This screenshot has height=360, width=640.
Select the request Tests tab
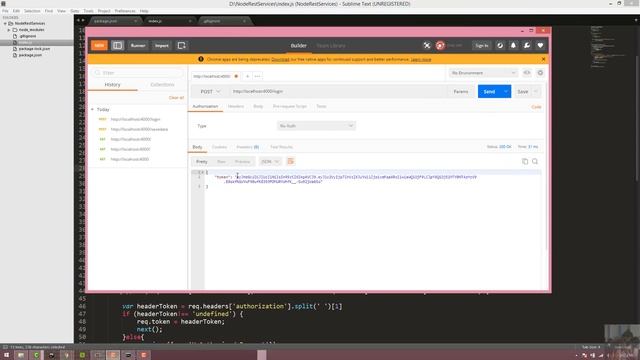coord(321,106)
